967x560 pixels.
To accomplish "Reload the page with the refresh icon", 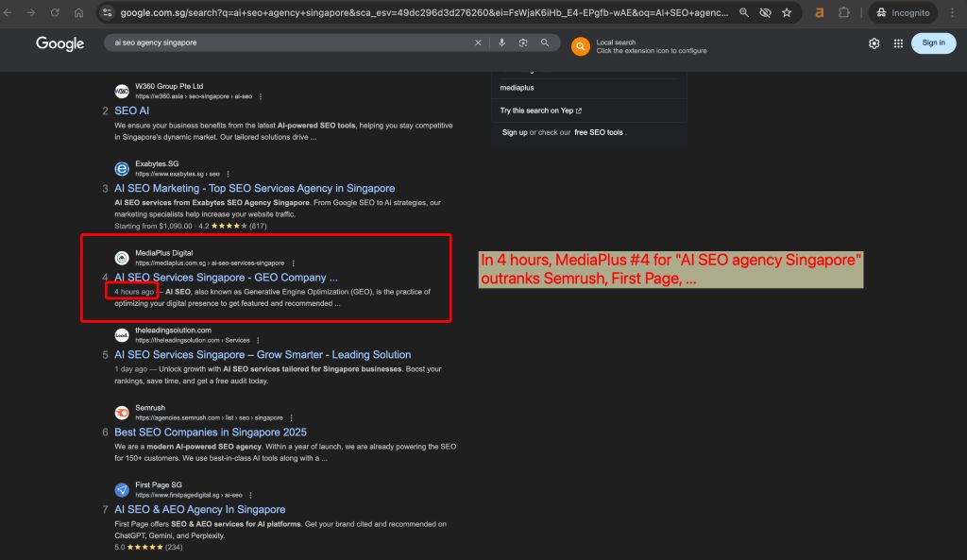I will pos(55,12).
